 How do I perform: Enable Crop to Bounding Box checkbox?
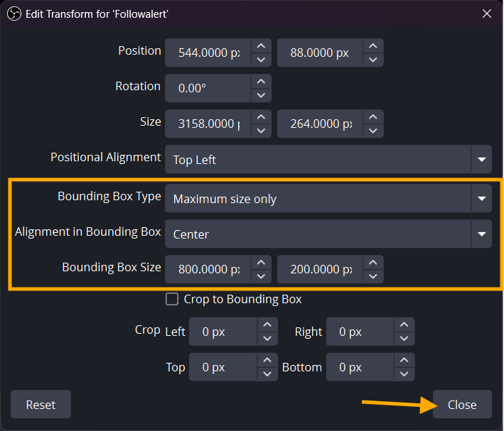coord(172,299)
